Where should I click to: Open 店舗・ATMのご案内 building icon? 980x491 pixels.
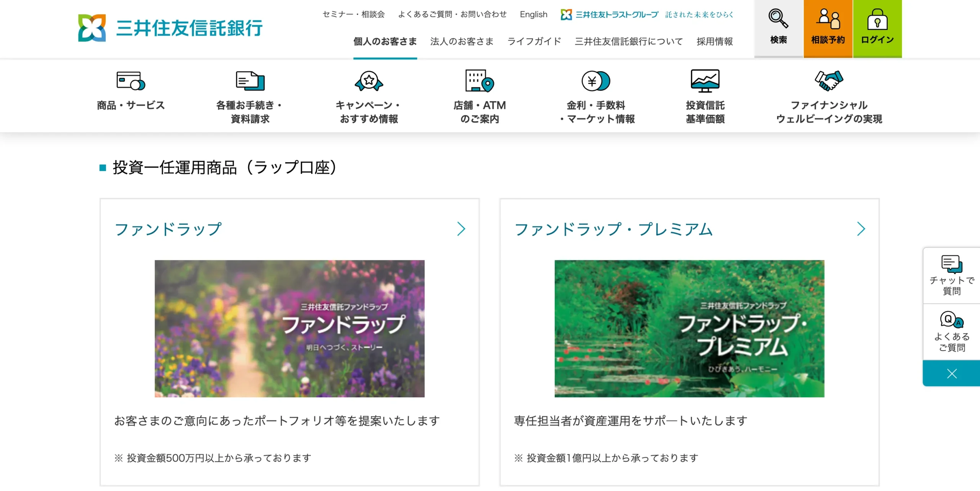479,80
